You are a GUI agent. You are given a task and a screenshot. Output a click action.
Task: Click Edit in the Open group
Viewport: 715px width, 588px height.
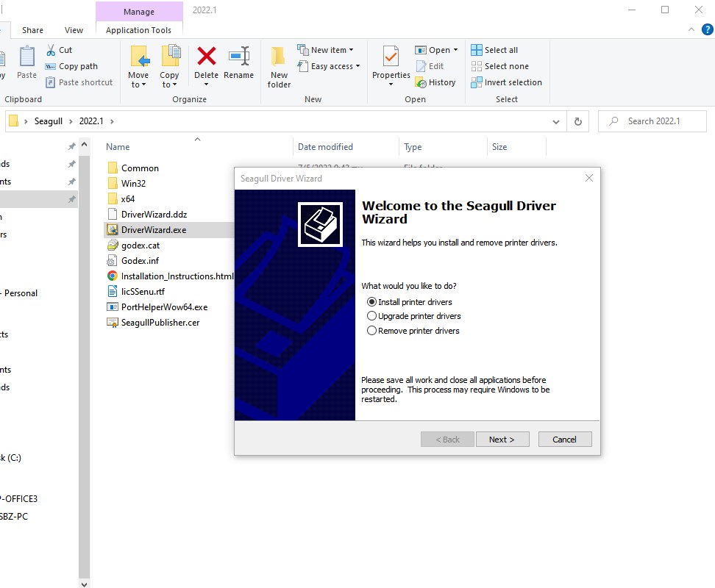(430, 66)
